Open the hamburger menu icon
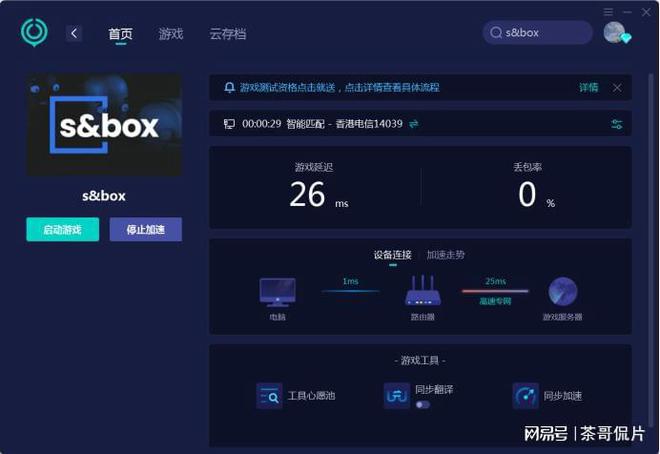This screenshot has height=454, width=660. [608, 12]
